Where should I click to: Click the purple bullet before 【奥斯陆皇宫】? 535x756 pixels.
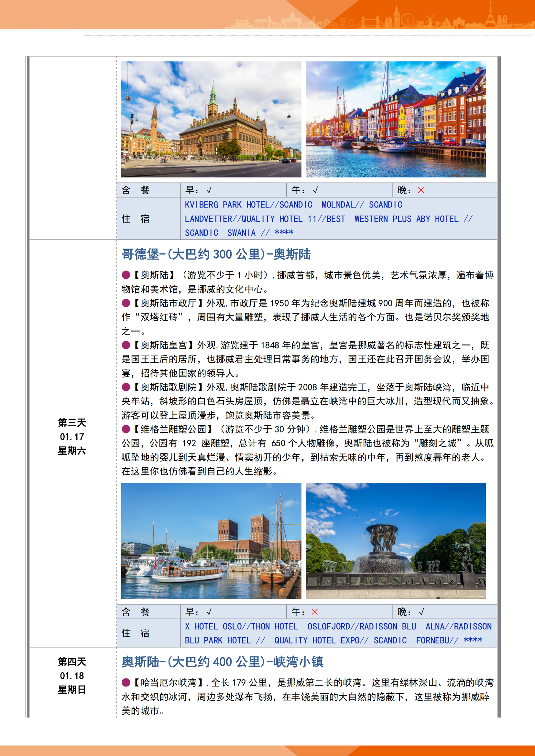(126, 345)
